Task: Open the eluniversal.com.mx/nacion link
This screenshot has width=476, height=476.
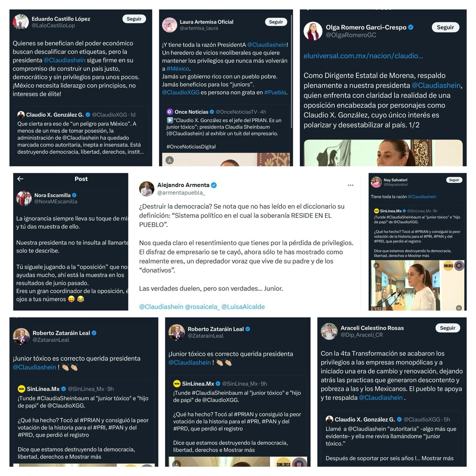Action: click(363, 56)
